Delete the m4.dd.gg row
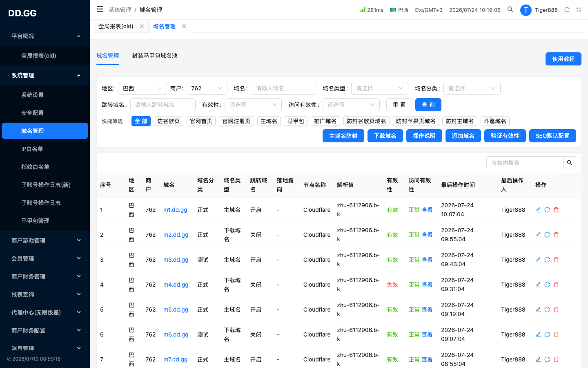 pos(556,285)
